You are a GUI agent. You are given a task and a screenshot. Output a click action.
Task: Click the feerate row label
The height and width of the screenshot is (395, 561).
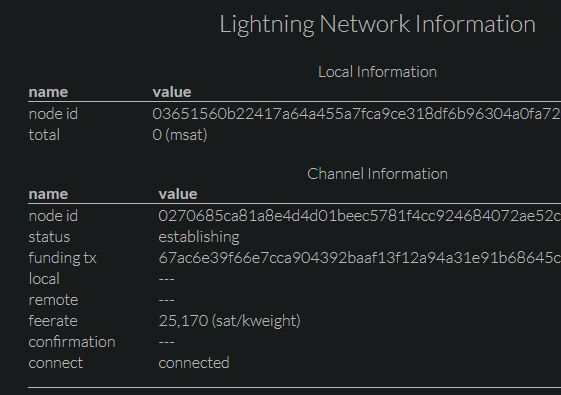click(53, 321)
